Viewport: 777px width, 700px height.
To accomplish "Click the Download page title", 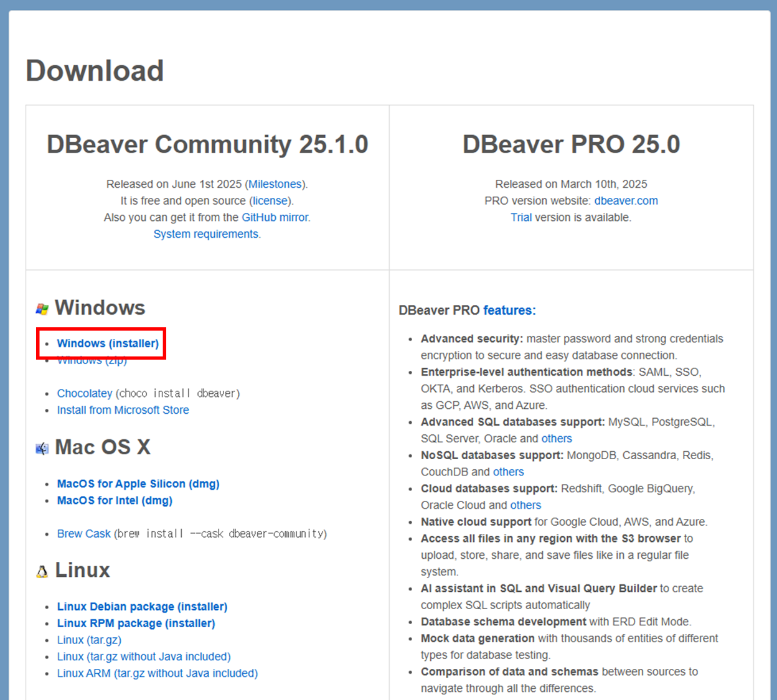I will tap(95, 70).
